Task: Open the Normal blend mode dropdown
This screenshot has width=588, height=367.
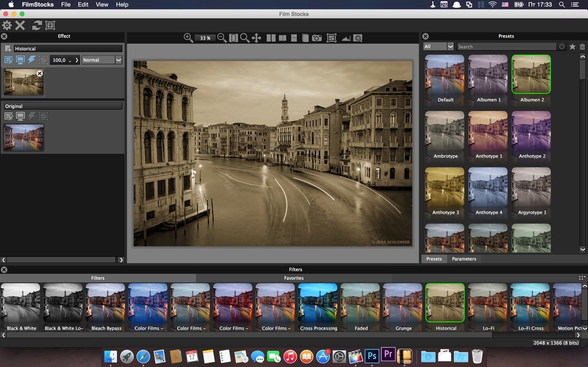Action: (x=102, y=60)
